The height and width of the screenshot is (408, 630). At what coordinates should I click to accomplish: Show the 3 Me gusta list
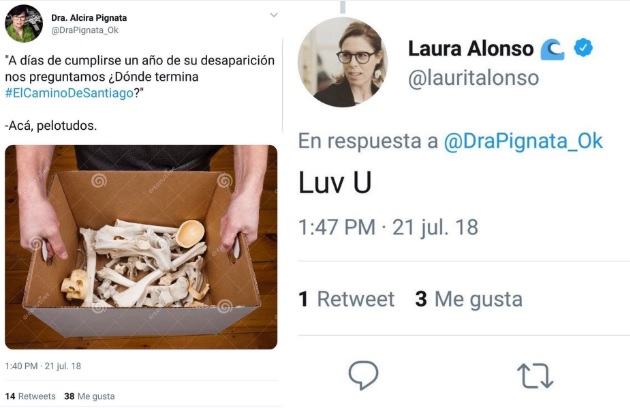tap(468, 299)
